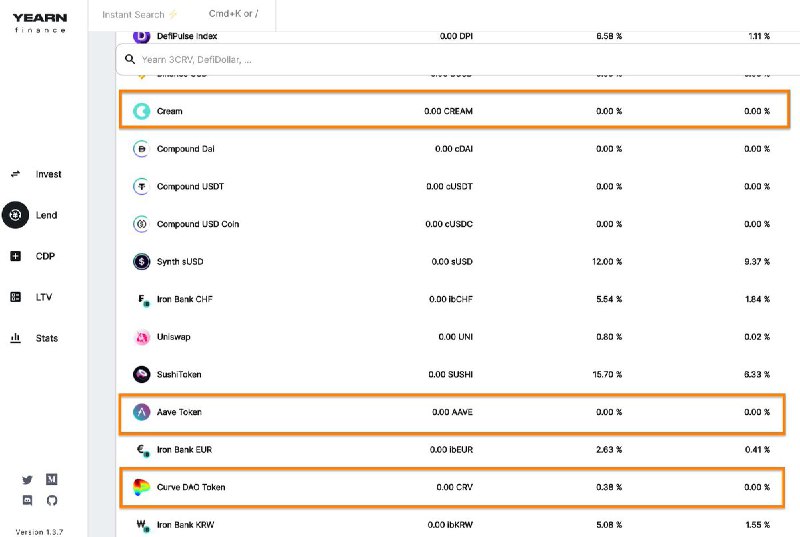The image size is (800, 537).
Task: Select the Aave Token asset name
Action: (179, 412)
